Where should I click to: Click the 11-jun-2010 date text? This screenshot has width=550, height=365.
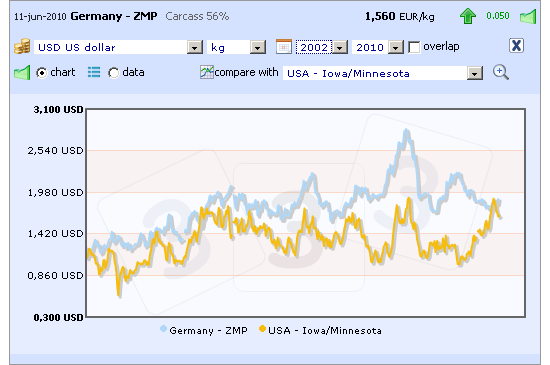coord(40,17)
